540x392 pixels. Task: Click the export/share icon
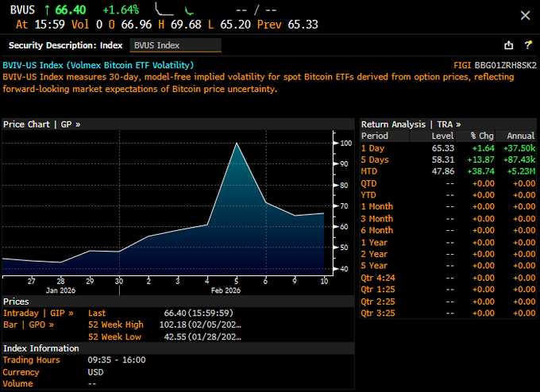point(508,45)
